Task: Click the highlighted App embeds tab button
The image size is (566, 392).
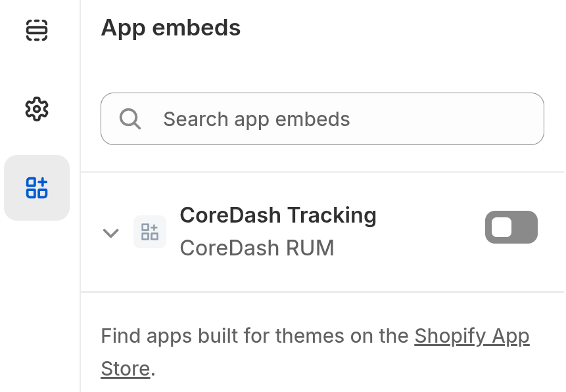Action: pos(37,188)
